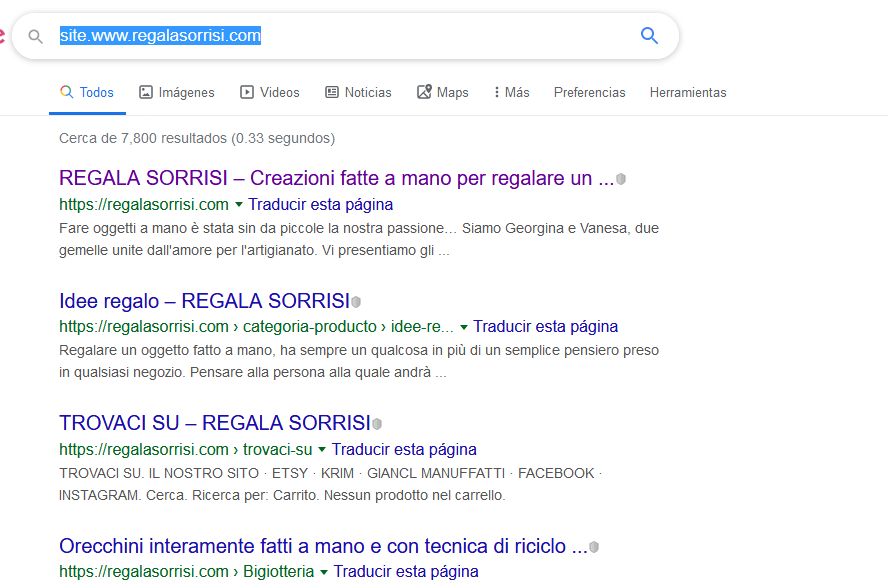Click the https://regalasorrisi.com › trovaci-su URL

coord(185,450)
